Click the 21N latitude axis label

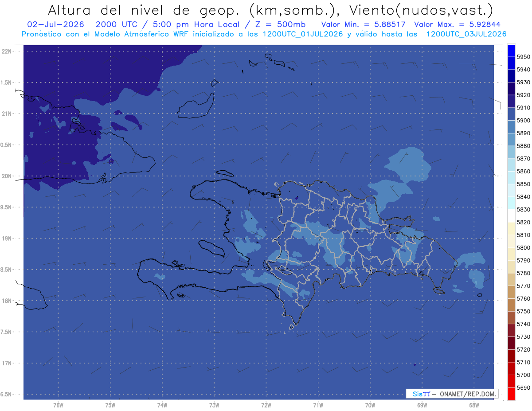(x=8, y=114)
